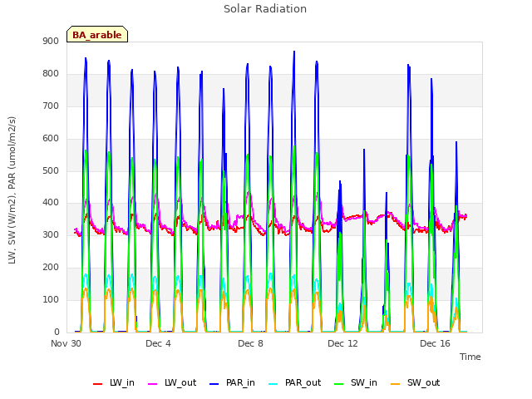The image size is (532, 399).
Task: Click the Solar Radiation chart title
Action: (x=265, y=9)
